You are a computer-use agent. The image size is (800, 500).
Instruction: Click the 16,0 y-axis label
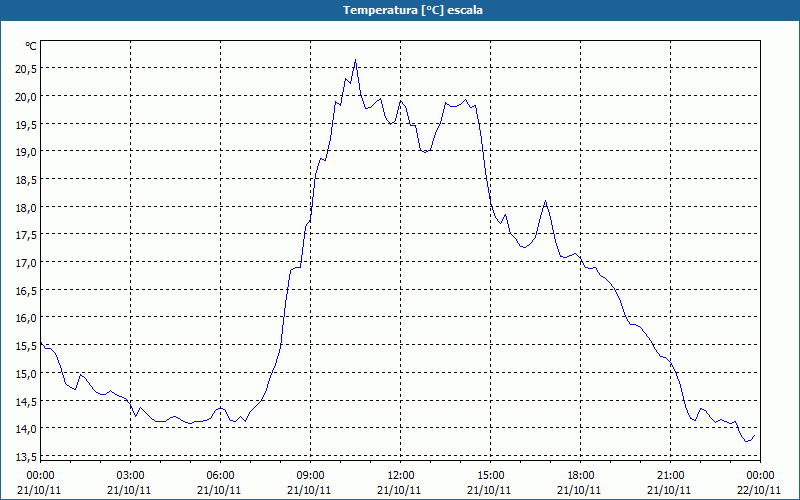(26, 318)
